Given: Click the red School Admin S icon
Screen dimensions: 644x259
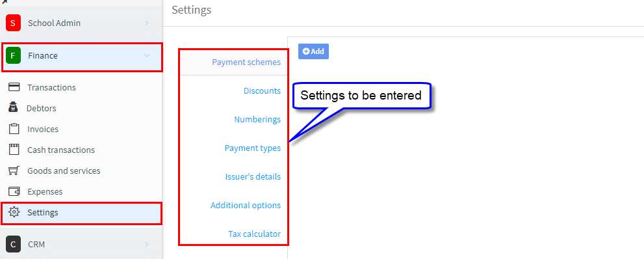Looking at the screenshot, I should pyautogui.click(x=13, y=23).
